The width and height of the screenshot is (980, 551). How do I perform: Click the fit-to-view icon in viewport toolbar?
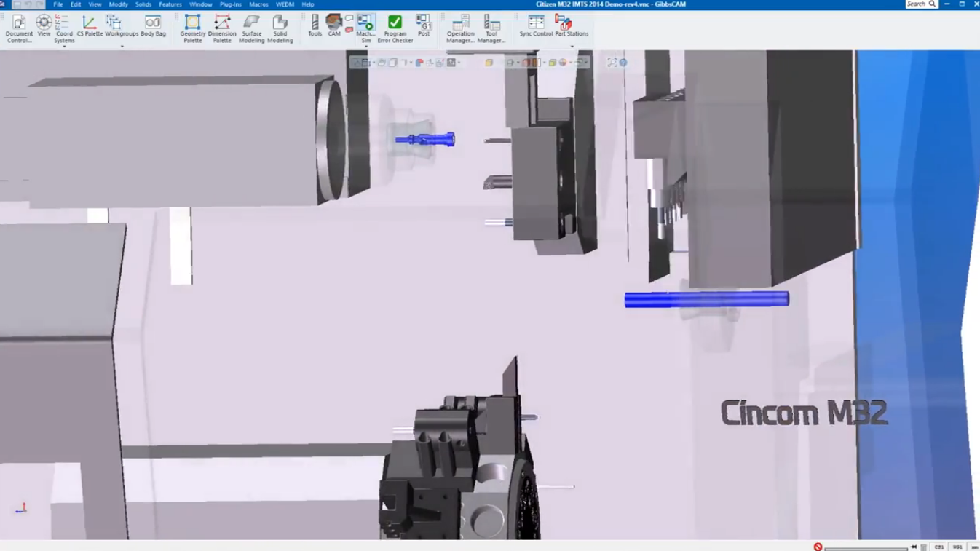click(x=612, y=63)
